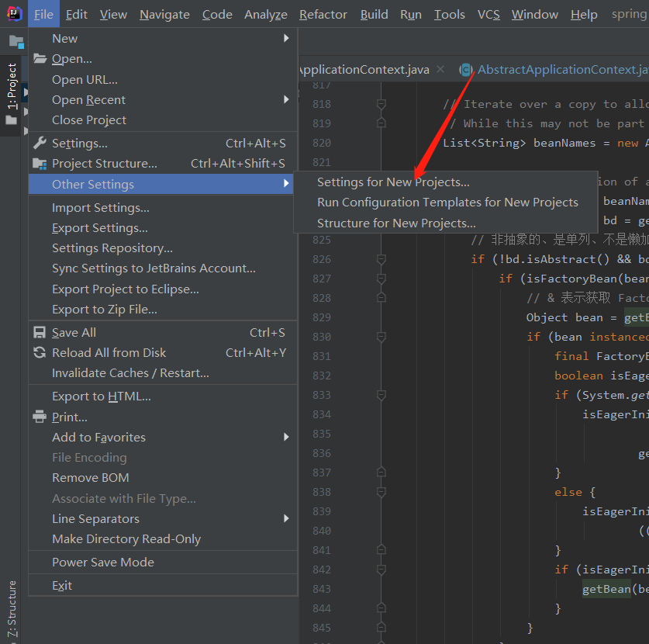Click the Open folder icon in File menu
The image size is (649, 644).
[x=40, y=59]
